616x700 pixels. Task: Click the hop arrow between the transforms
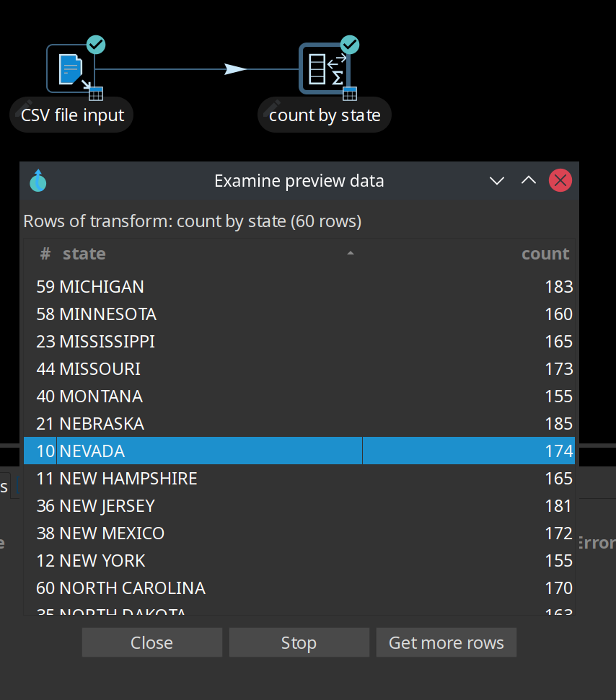point(235,69)
